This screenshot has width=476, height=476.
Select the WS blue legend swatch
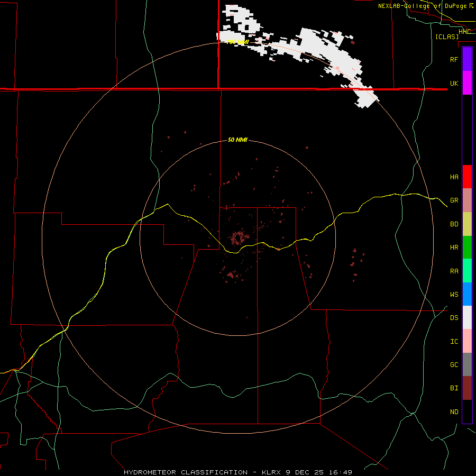467,294
